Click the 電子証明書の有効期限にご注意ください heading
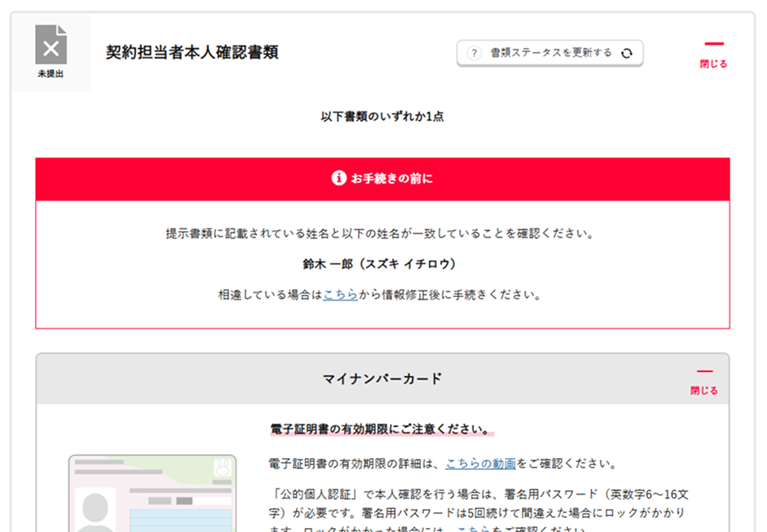Screen dimensions: 767x532 coord(380,429)
